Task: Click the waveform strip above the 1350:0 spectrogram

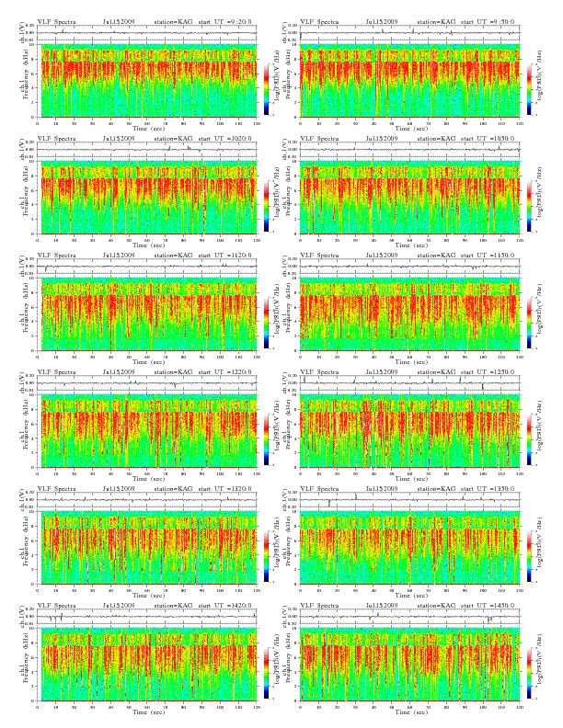Action: tap(409, 500)
